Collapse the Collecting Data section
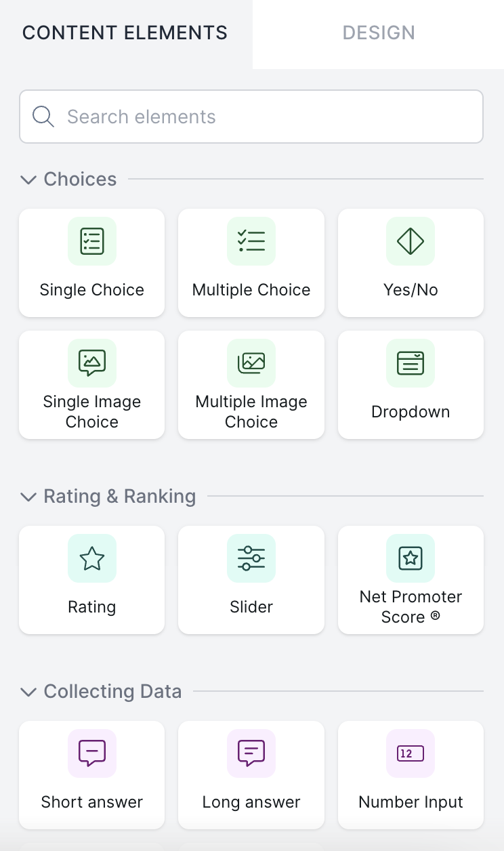Viewport: 504px width, 851px height. tap(28, 692)
